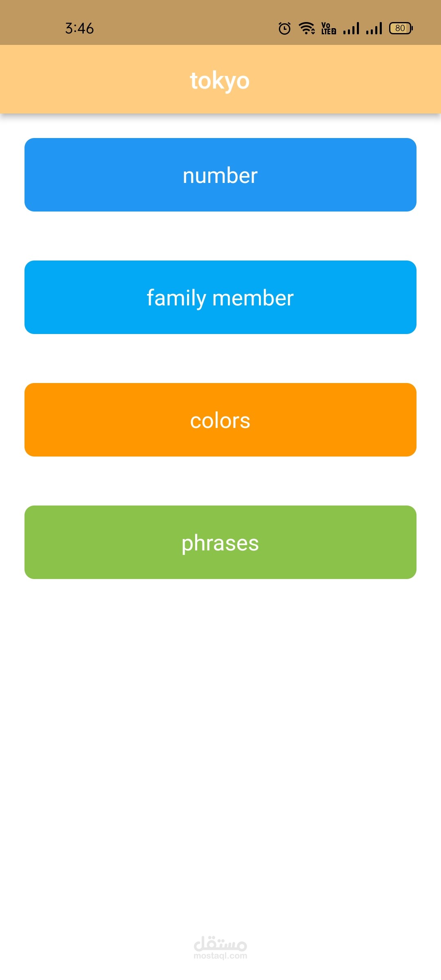Tap the blank white area under phrases
Viewport: 441px width, 980px height.
[220, 735]
